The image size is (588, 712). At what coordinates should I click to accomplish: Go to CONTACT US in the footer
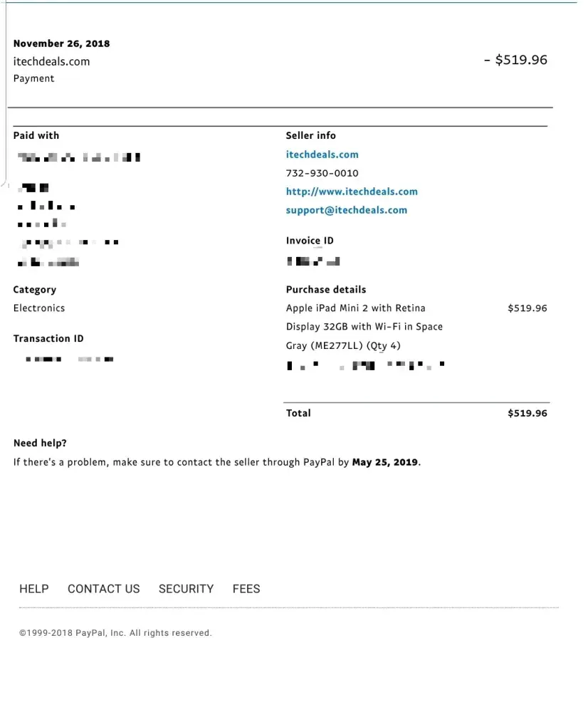[104, 589]
